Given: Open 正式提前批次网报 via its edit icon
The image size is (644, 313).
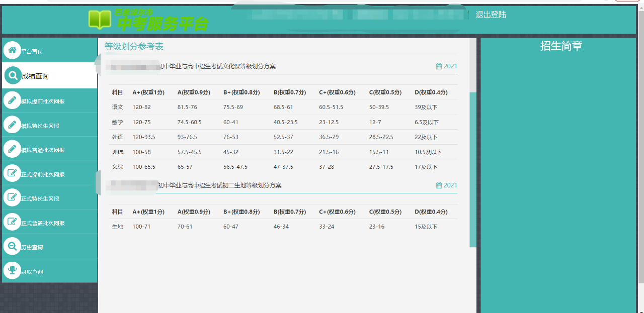Looking at the screenshot, I should click(x=12, y=173).
